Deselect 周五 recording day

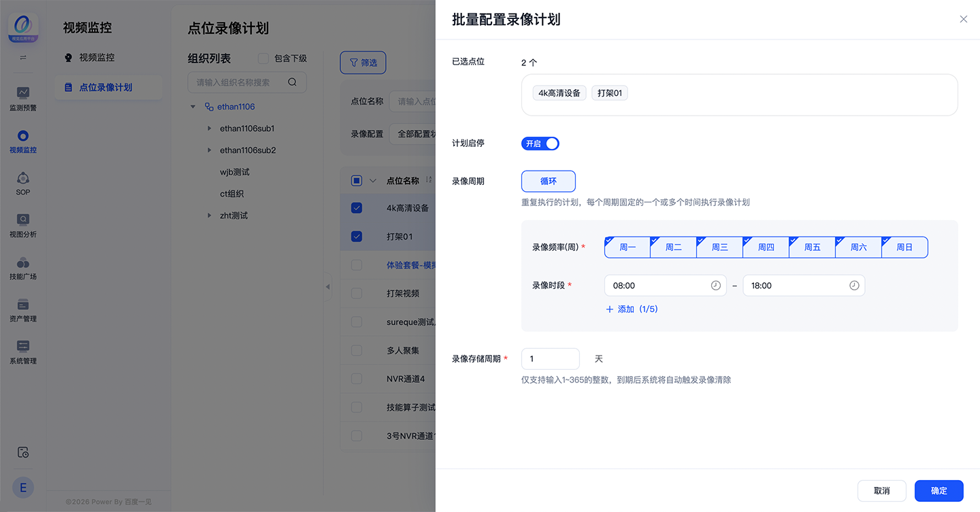click(x=813, y=248)
